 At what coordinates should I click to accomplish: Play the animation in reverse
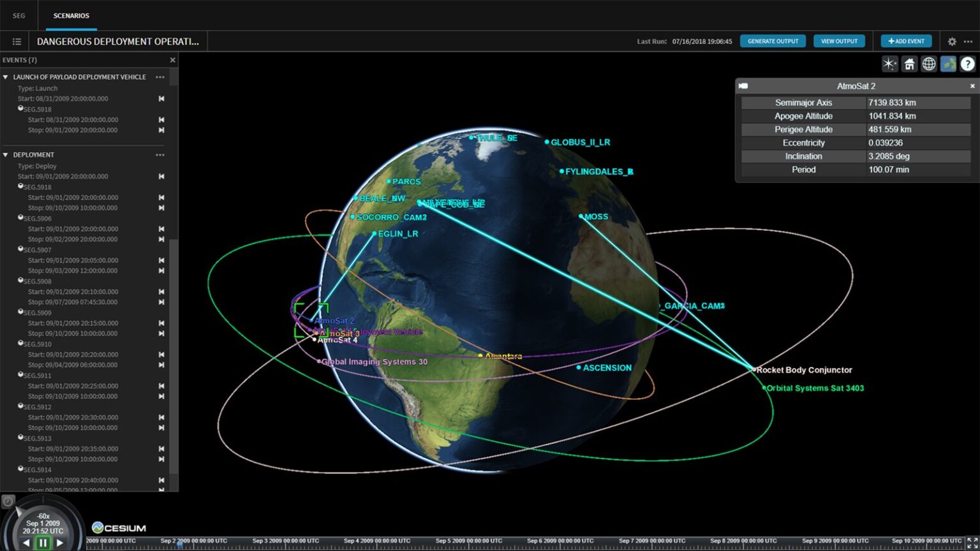coord(26,543)
